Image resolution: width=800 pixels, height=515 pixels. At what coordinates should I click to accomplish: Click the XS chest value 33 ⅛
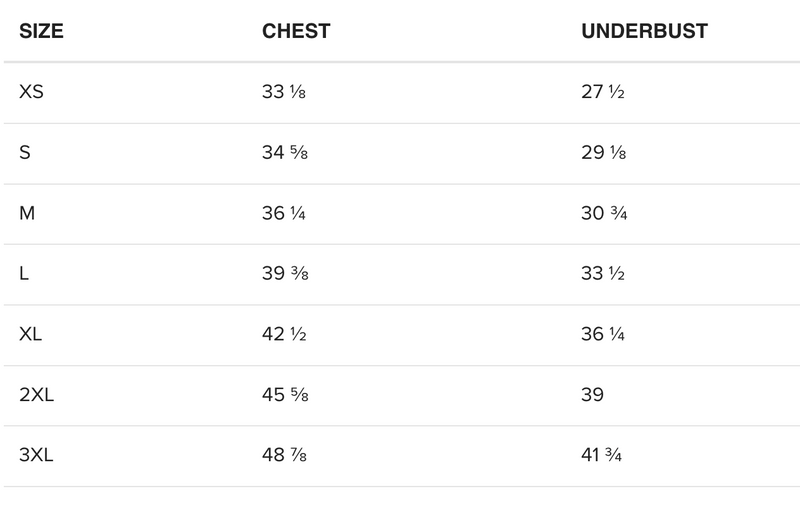tap(283, 93)
